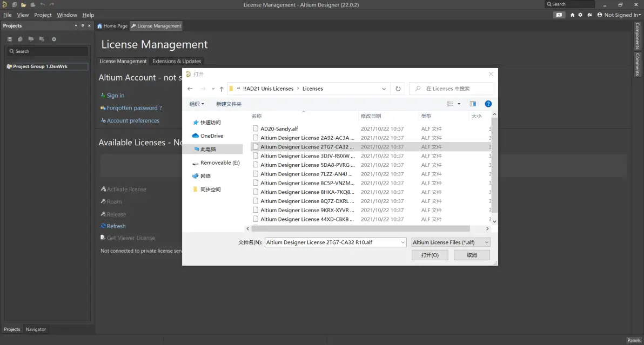The image size is (644, 345).
Task: Click the Panels button in the status bar
Action: pyautogui.click(x=634, y=340)
